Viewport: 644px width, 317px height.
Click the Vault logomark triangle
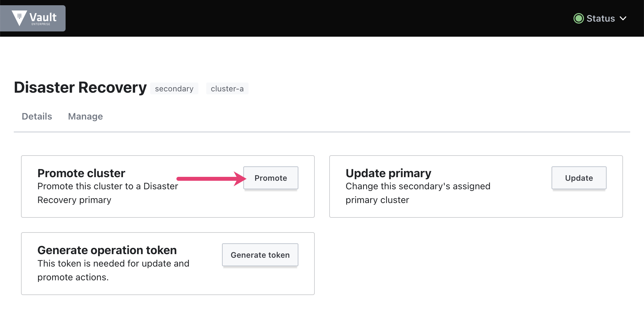pyautogui.click(x=19, y=17)
